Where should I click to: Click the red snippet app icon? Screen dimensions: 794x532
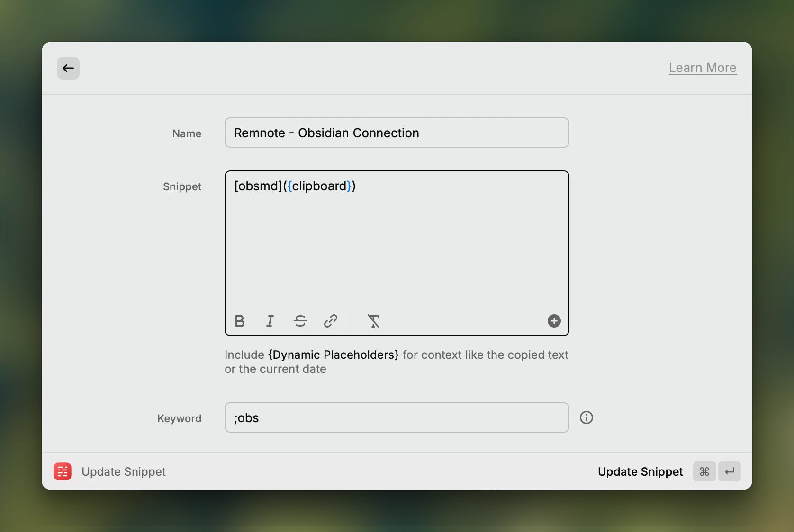[x=63, y=471]
